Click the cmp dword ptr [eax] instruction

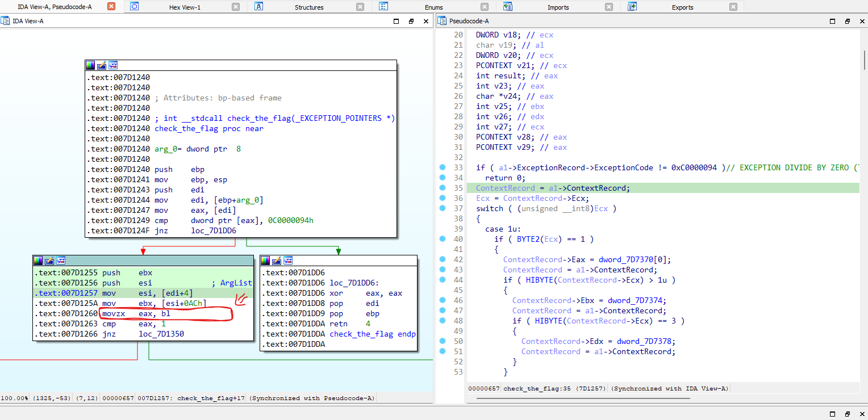pos(234,221)
